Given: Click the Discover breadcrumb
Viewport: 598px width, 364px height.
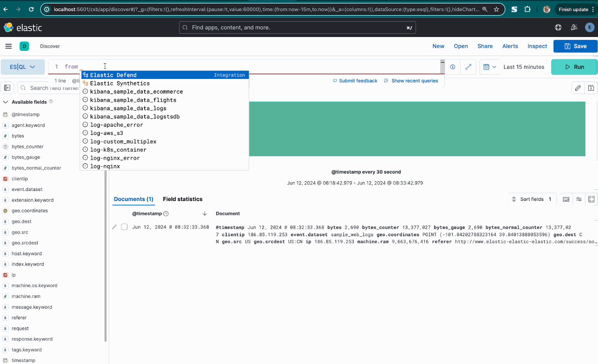Looking at the screenshot, I should [50, 46].
